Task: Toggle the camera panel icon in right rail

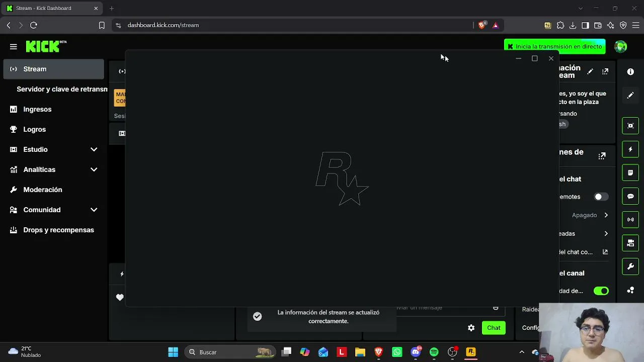Action: pyautogui.click(x=630, y=243)
